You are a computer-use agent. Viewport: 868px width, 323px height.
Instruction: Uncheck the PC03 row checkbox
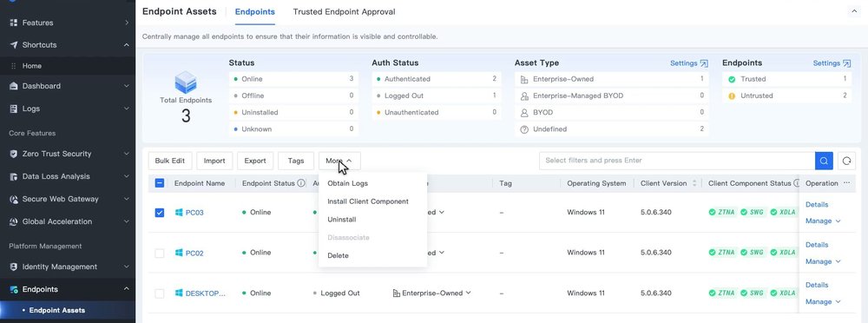160,212
